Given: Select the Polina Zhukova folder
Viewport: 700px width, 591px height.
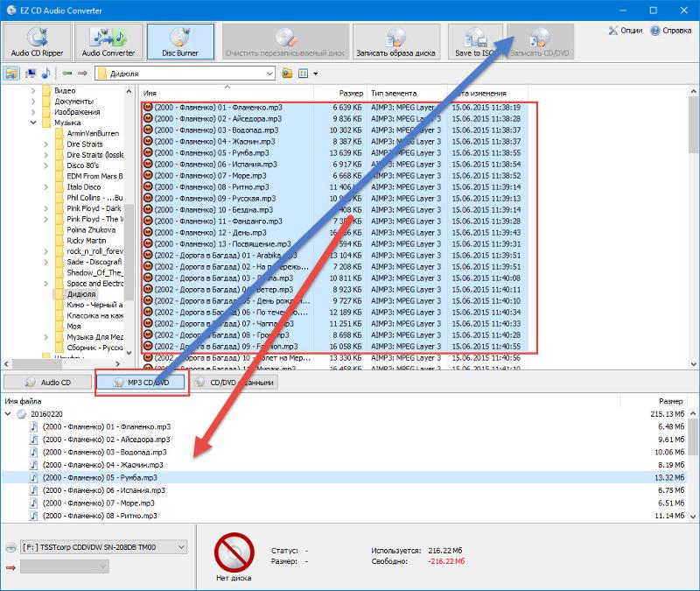Looking at the screenshot, I should (91, 229).
